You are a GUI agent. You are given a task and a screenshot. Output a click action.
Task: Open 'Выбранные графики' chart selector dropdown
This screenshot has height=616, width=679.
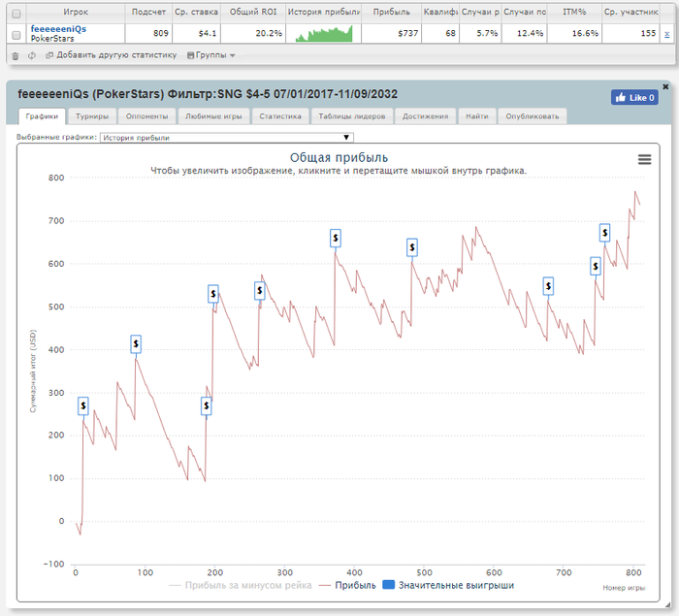(x=226, y=138)
